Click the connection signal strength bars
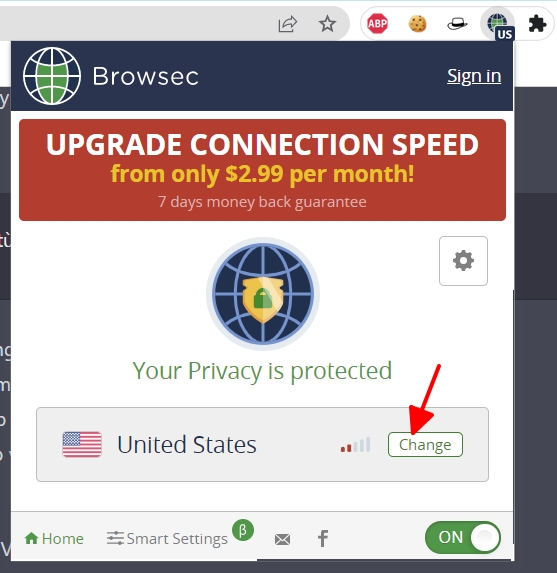The height and width of the screenshot is (573, 557). pyautogui.click(x=355, y=445)
